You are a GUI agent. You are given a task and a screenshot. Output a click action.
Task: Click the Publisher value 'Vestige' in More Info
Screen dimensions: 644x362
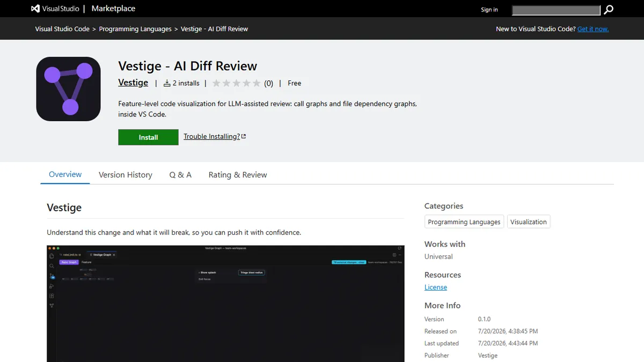[x=488, y=356]
